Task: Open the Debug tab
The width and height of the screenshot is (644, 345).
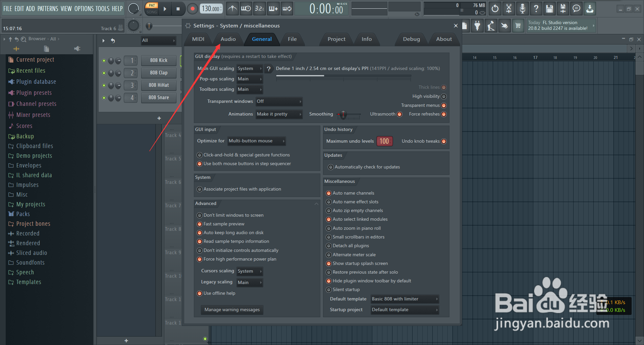Action: [x=411, y=39]
